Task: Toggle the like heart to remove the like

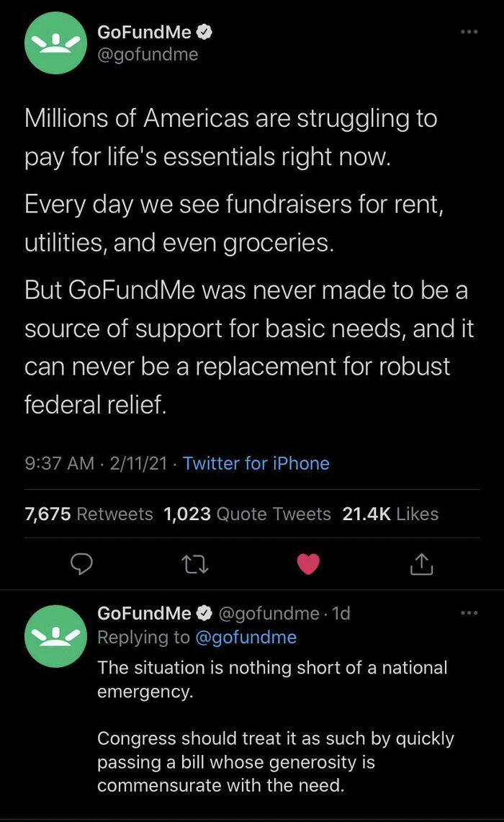Action: click(308, 564)
